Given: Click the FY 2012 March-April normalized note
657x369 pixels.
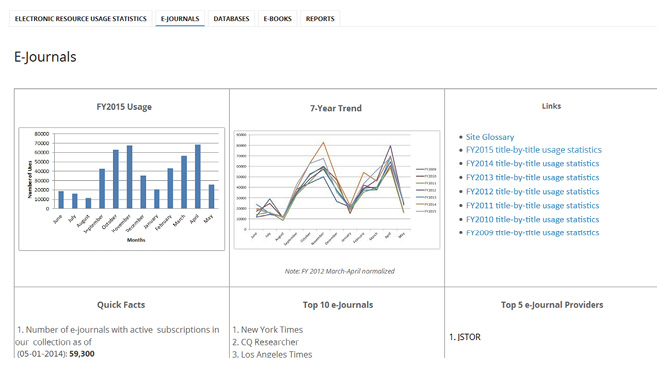Looking at the screenshot, I should [339, 271].
